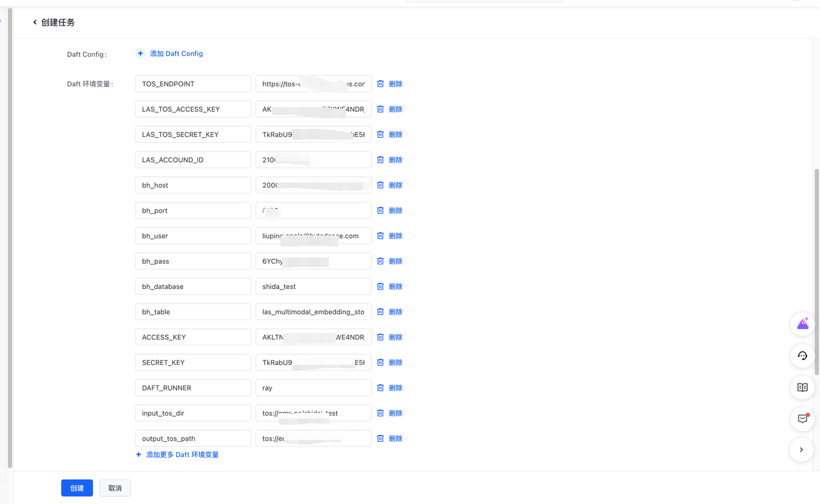Select the input_tos_dir name field
Viewport: 820px width, 504px height.
[193, 413]
